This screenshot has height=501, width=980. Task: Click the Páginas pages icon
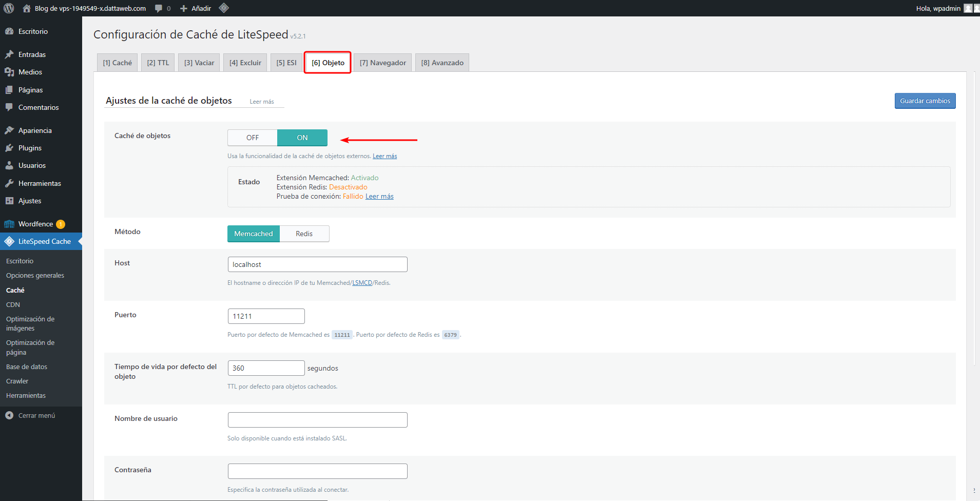pyautogui.click(x=9, y=90)
